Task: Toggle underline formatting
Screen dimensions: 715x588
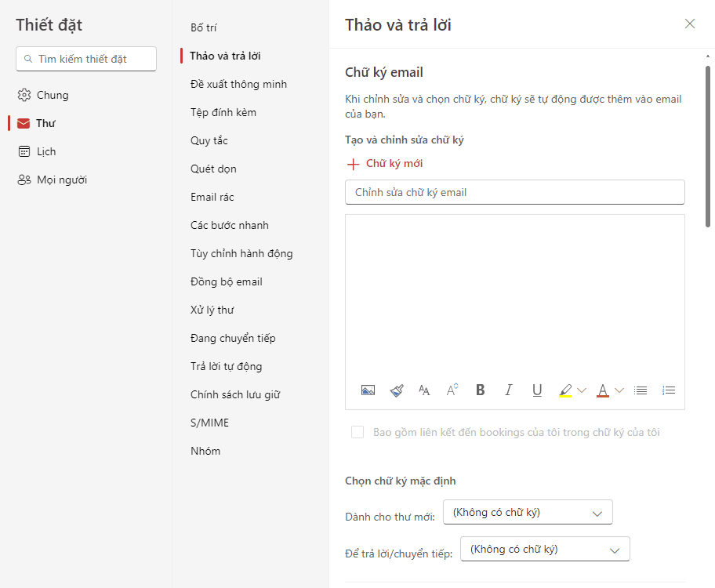Action: (x=537, y=390)
